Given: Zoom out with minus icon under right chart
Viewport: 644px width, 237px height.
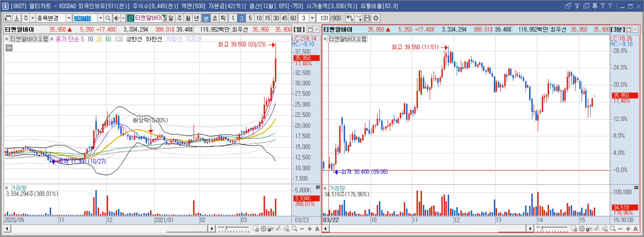Looking at the screenshot, I should click(x=620, y=229).
